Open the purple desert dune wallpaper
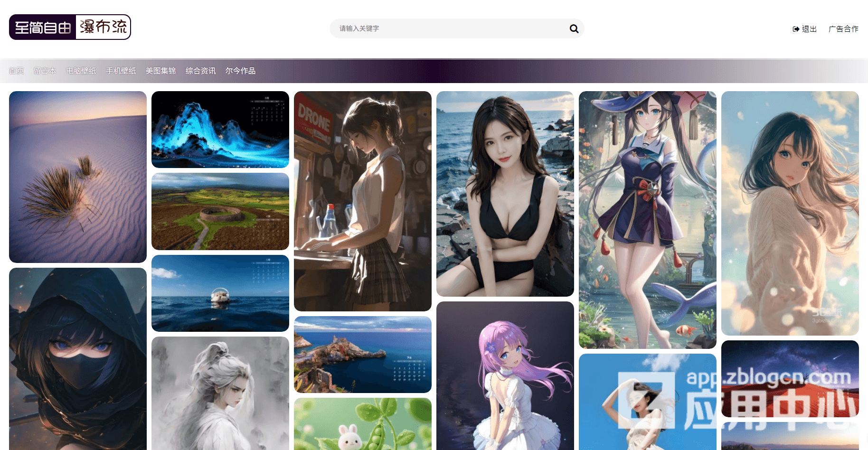Viewport: 868px width, 450px height. click(x=78, y=177)
